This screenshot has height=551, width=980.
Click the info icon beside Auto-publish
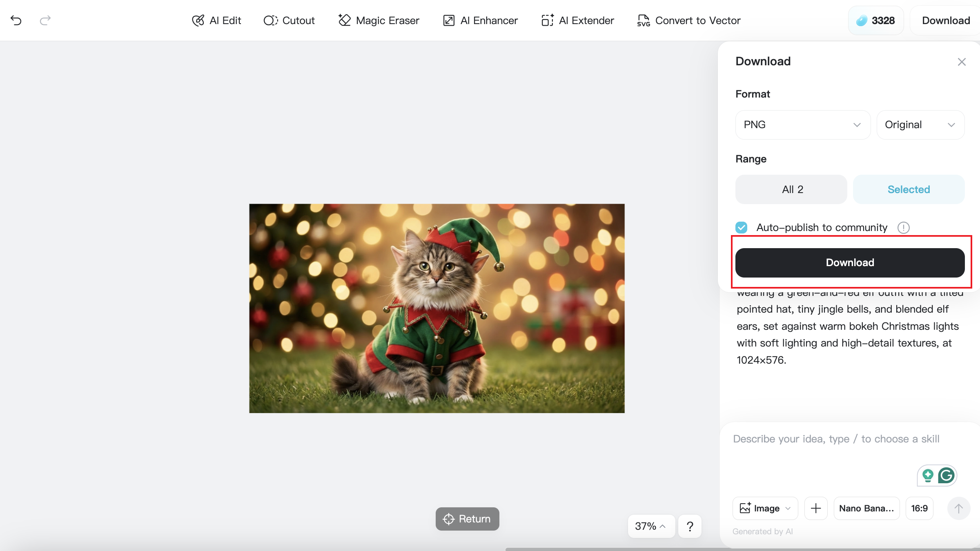[903, 227]
